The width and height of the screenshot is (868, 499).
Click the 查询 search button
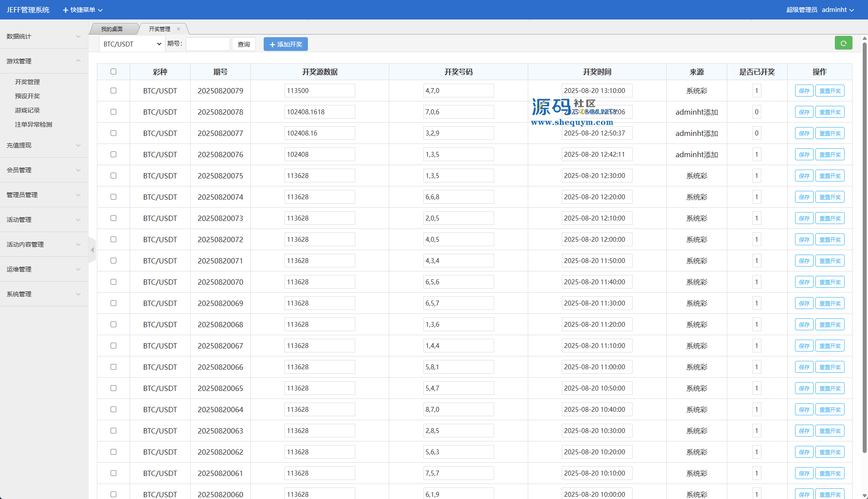pyautogui.click(x=244, y=44)
